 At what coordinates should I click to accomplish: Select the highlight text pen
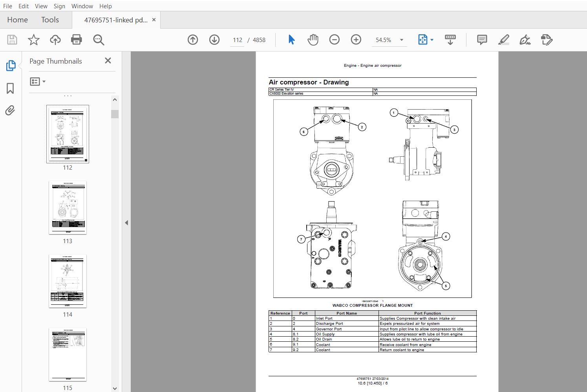(504, 40)
